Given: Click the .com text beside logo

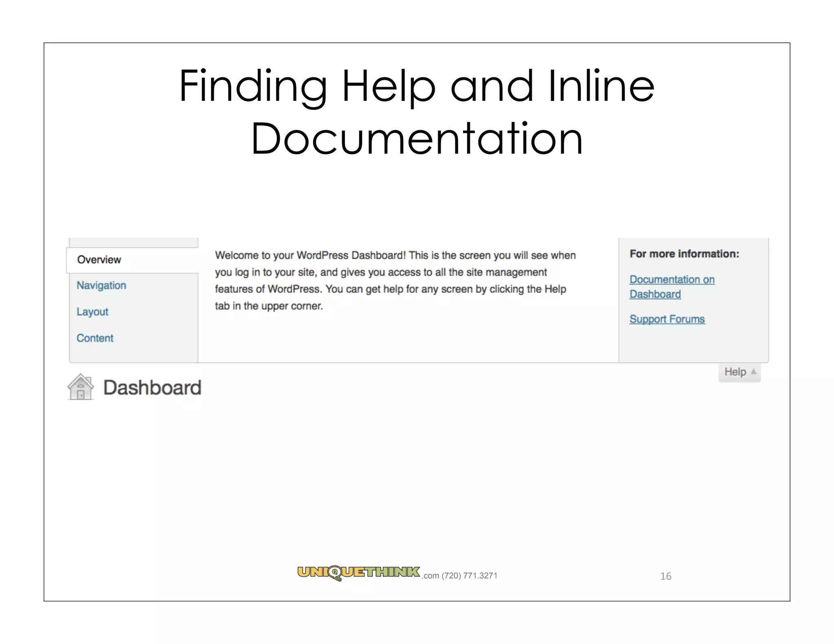Looking at the screenshot, I should click(431, 576).
